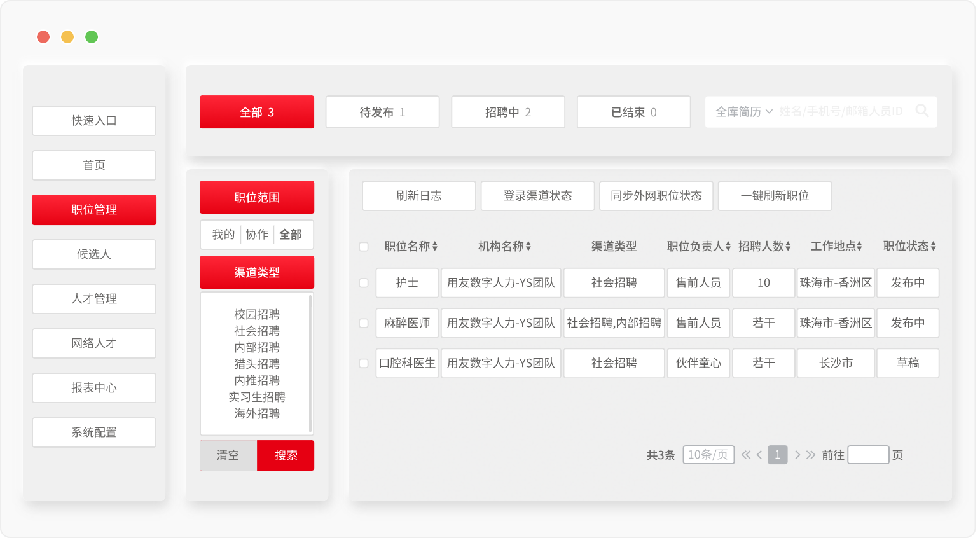The height and width of the screenshot is (538, 980).
Task: Toggle the select-all header checkbox
Action: point(364,247)
